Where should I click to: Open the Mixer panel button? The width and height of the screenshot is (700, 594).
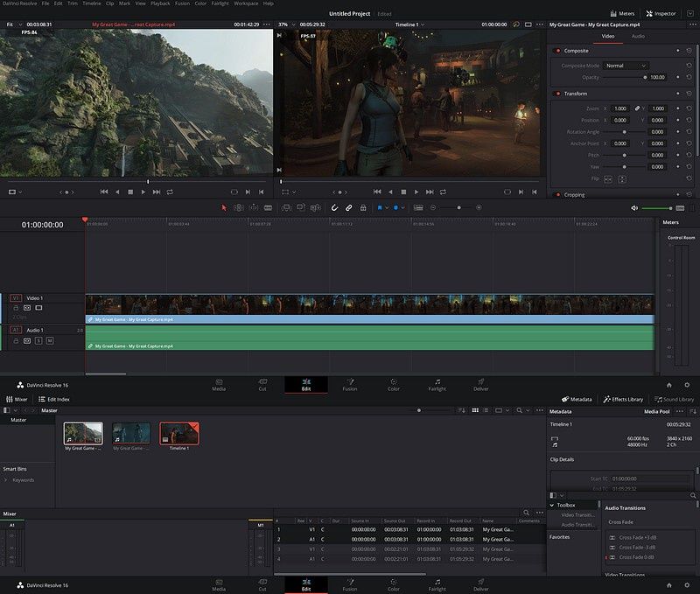tap(17, 400)
